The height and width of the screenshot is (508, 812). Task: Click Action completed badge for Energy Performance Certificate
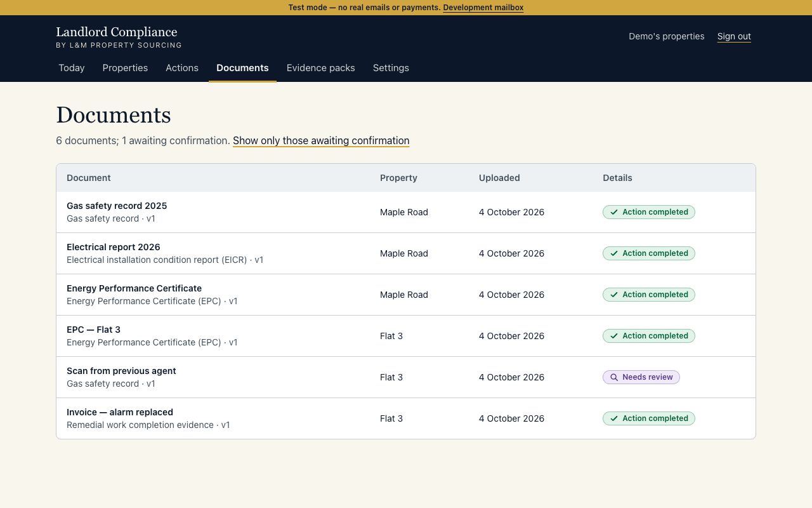(x=649, y=295)
